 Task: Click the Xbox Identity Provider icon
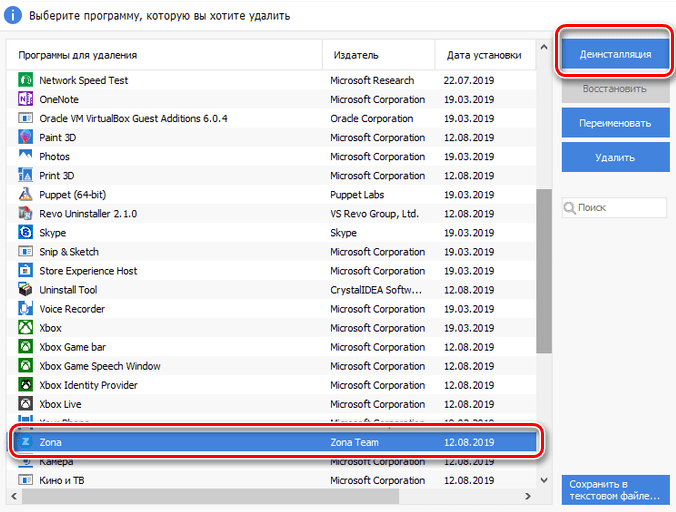tap(25, 384)
